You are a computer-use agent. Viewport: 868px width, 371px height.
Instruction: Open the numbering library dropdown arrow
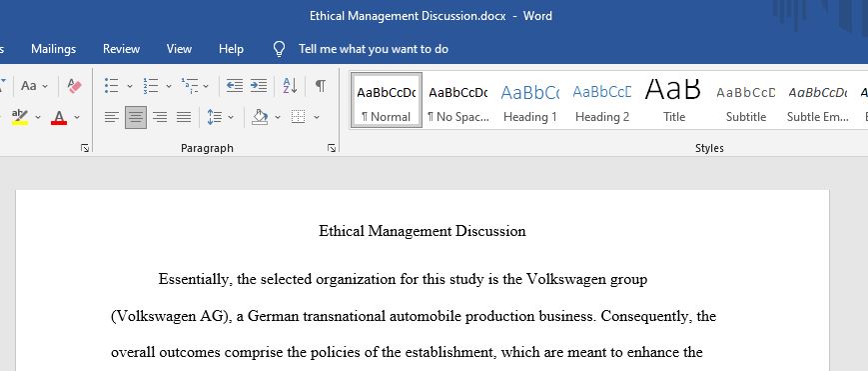click(x=168, y=86)
